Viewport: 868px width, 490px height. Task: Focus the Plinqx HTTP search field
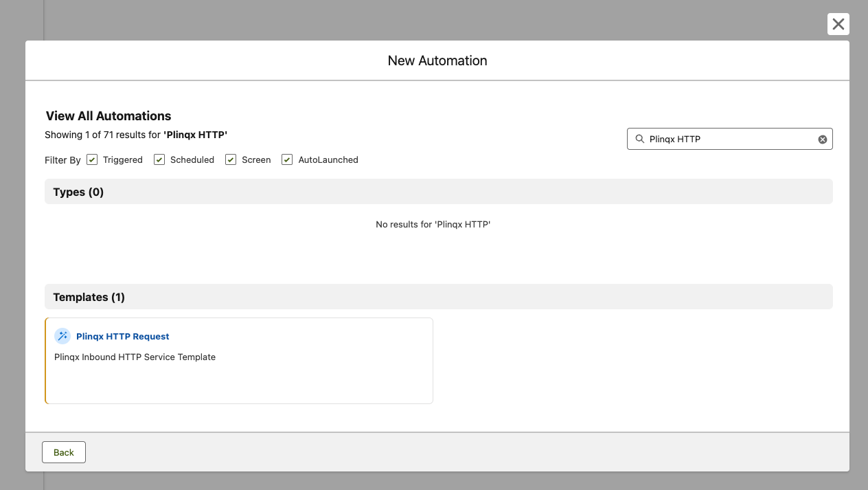728,140
